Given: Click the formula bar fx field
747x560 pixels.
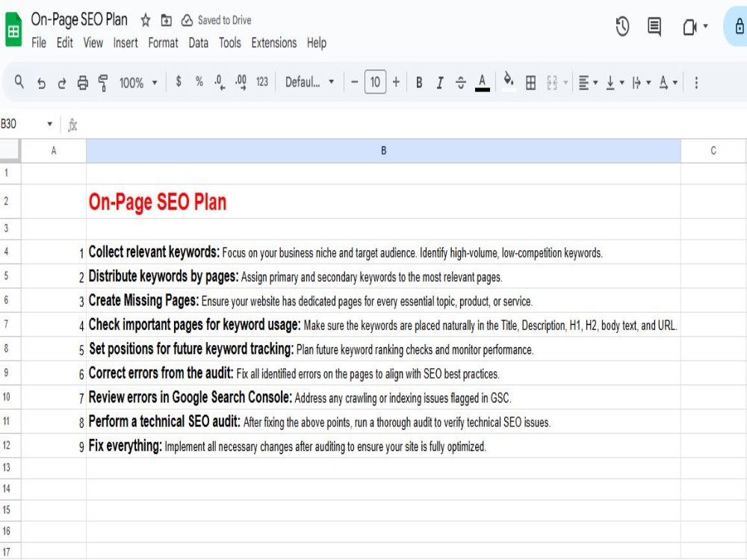Looking at the screenshot, I should click(x=409, y=125).
